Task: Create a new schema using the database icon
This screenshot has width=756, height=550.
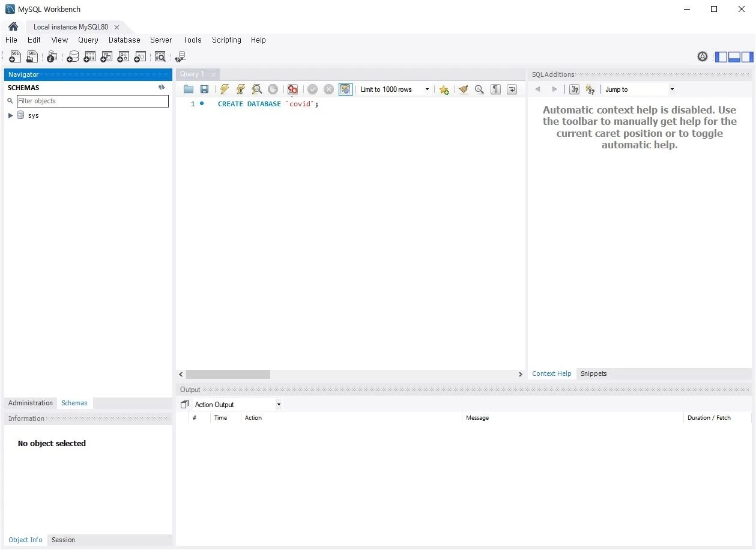Action: 73,57
